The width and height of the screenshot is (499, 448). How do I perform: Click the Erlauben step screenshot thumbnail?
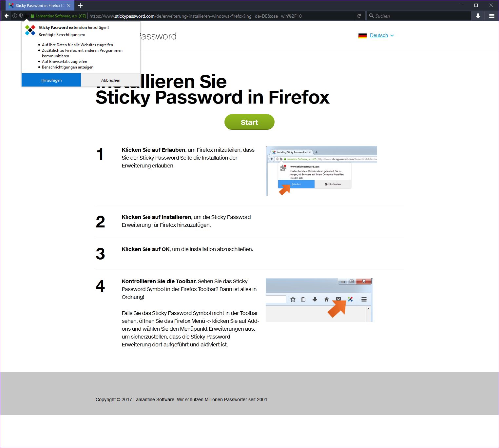[x=322, y=171]
